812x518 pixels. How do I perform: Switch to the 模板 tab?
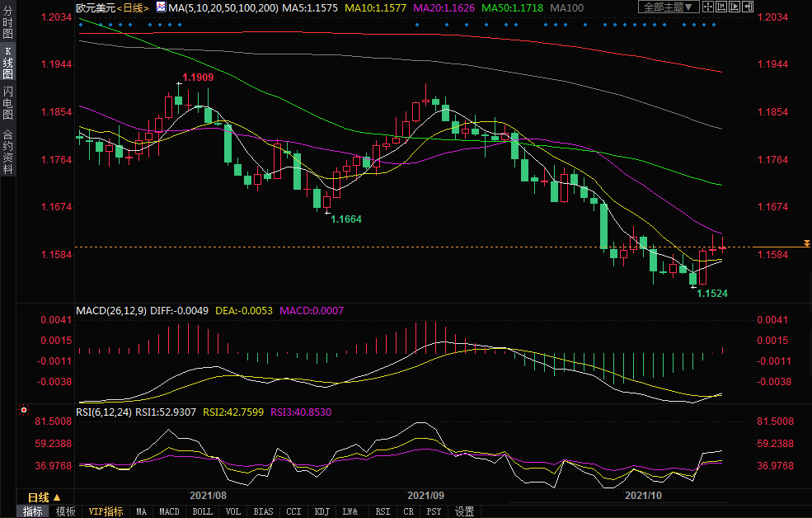point(66,511)
